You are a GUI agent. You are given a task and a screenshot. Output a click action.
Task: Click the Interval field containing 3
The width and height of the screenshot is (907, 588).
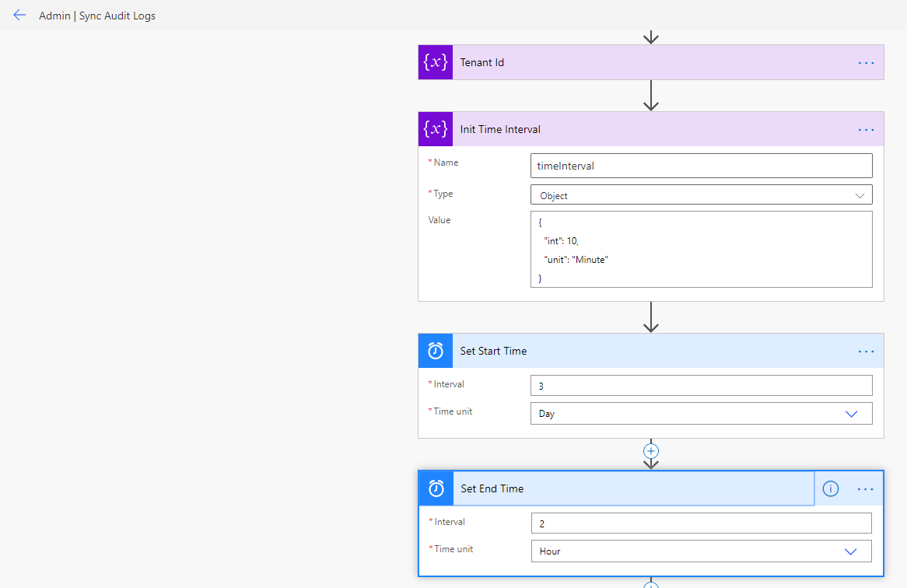701,385
